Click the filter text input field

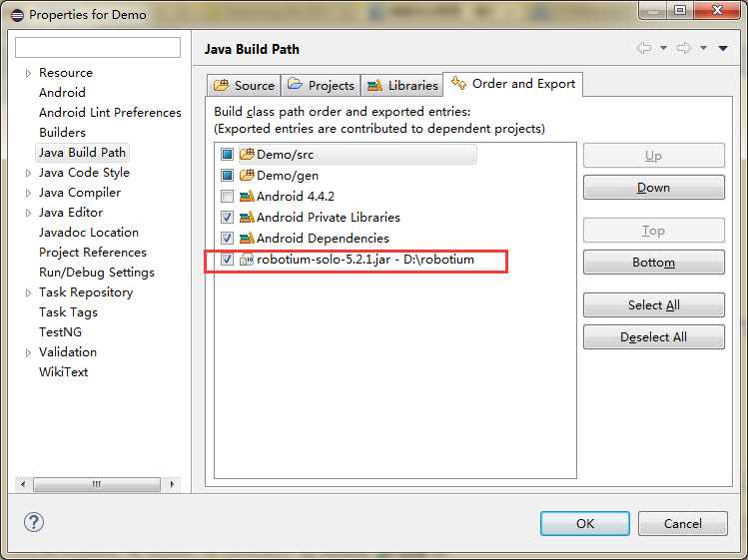(x=98, y=47)
